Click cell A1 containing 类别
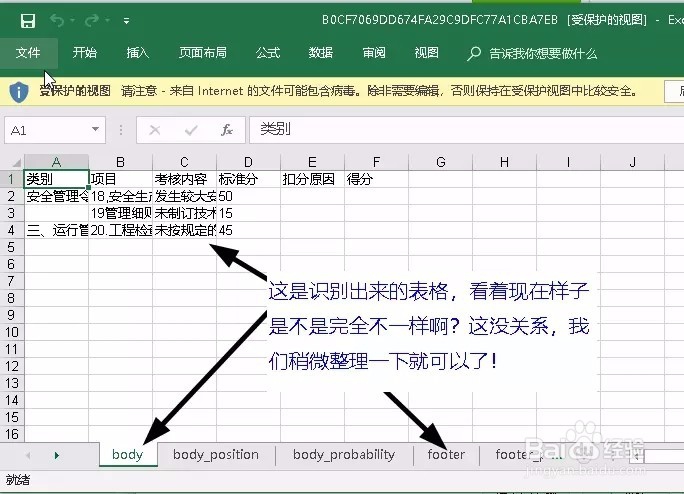Image resolution: width=684 pixels, height=494 pixels. (x=57, y=179)
